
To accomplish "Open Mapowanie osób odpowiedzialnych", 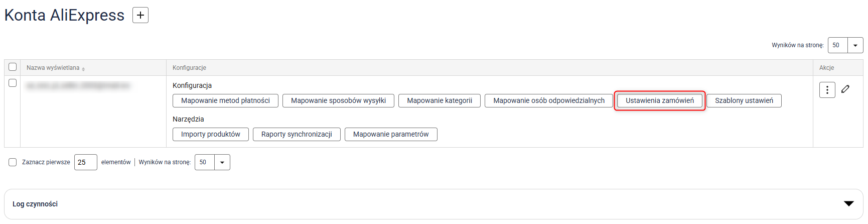I will [548, 100].
